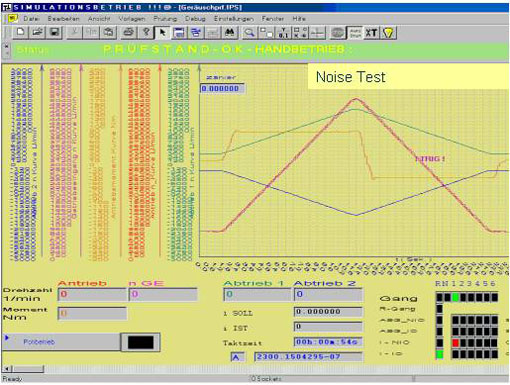Click the New document toolbar icon
510x385 pixels.
tap(21, 33)
